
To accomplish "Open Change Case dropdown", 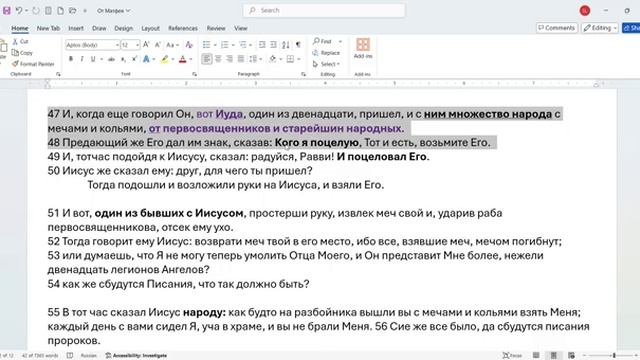I will [x=172, y=44].
